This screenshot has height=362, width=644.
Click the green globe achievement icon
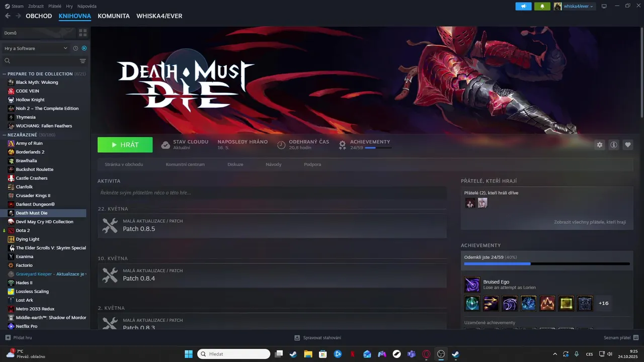tap(472, 303)
